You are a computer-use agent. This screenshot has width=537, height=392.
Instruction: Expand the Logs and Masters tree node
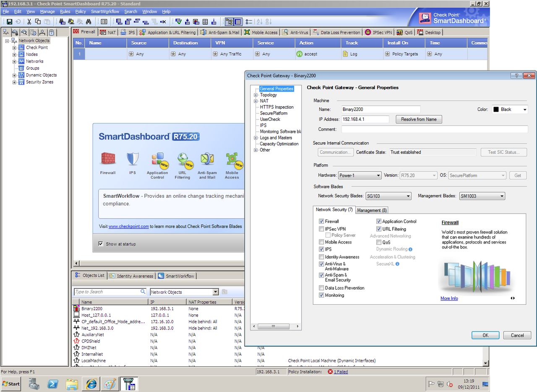(255, 138)
